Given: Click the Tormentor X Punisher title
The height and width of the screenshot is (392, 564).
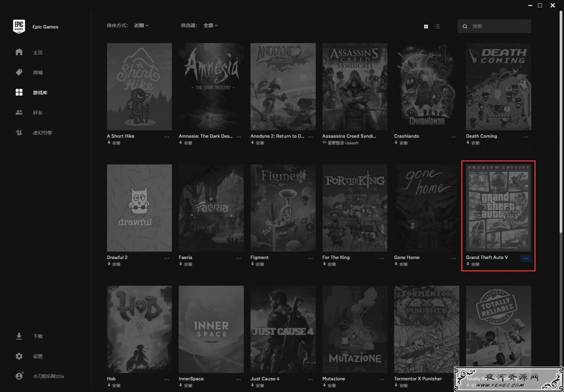Looking at the screenshot, I should coord(418,379).
